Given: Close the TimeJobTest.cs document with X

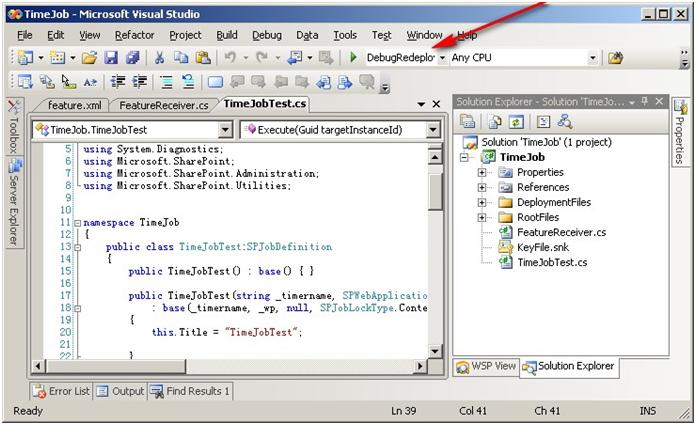Looking at the screenshot, I should click(436, 104).
